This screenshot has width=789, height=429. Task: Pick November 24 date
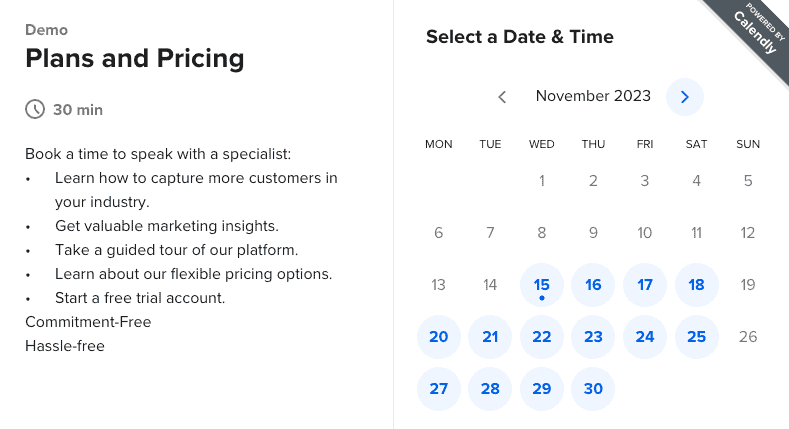(645, 336)
